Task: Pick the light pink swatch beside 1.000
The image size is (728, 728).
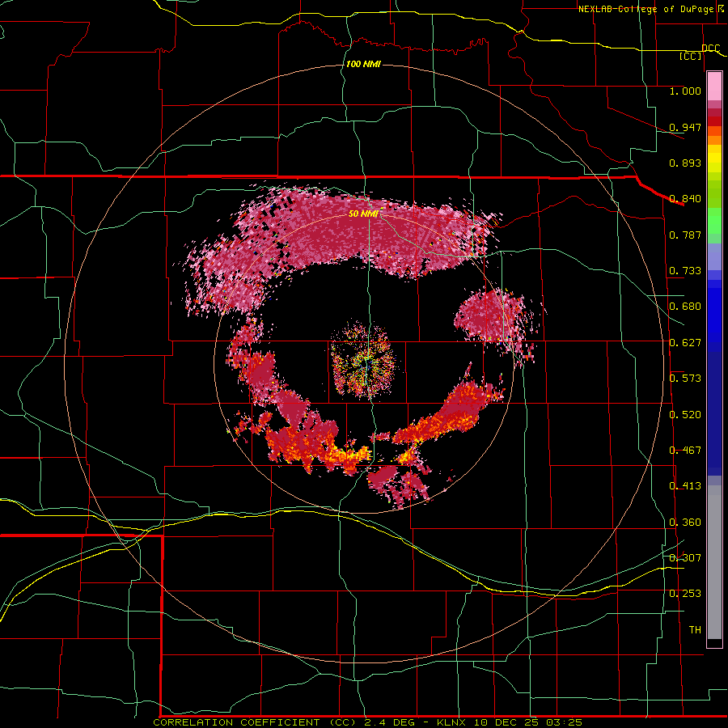Action: pos(714,87)
